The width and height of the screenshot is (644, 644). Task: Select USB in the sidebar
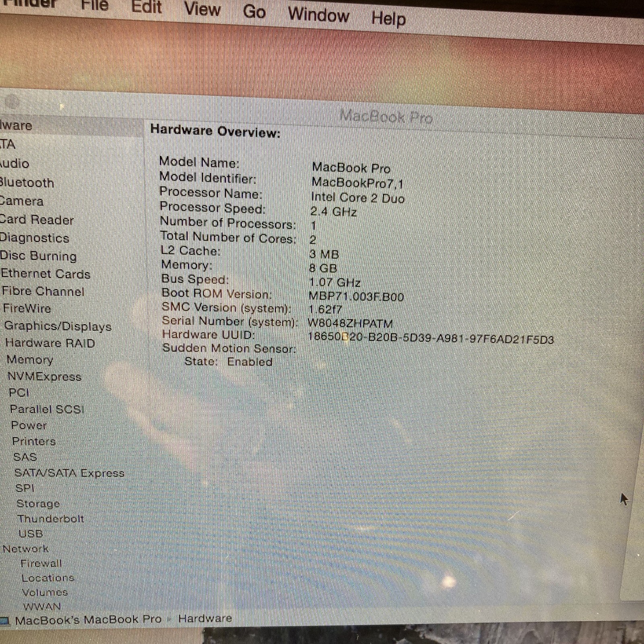(x=31, y=533)
